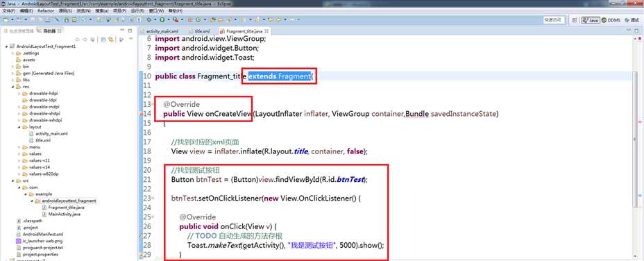Select AndroidManifest.xml in navigator tree
Image resolution: width=644 pixels, height=261 pixels.
pos(40,235)
